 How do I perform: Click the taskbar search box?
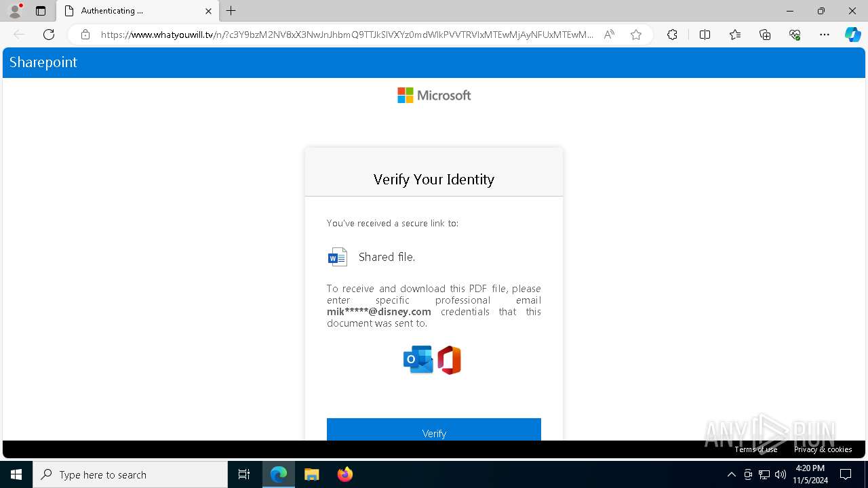[130, 474]
